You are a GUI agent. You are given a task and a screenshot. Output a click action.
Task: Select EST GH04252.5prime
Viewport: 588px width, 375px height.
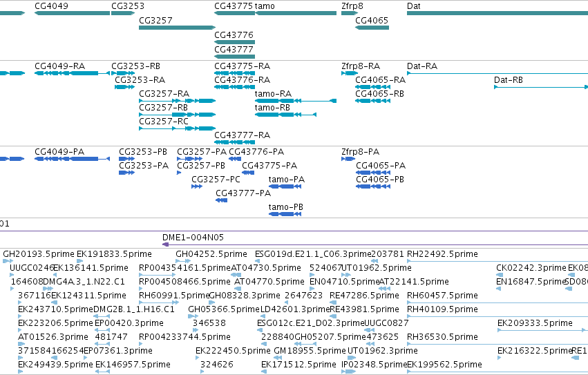[x=183, y=261]
